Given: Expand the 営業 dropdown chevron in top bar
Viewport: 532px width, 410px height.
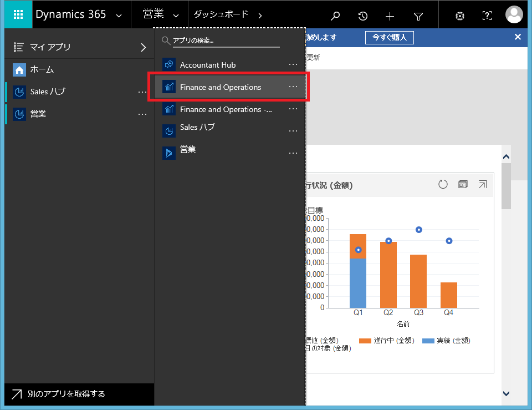Looking at the screenshot, I should 176,16.
